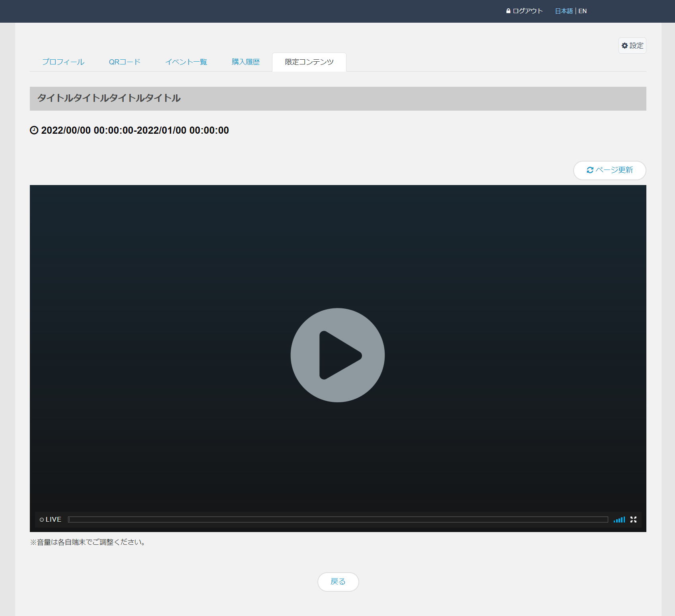Adjust the volume bars icon
Image resolution: width=675 pixels, height=616 pixels.
point(619,519)
